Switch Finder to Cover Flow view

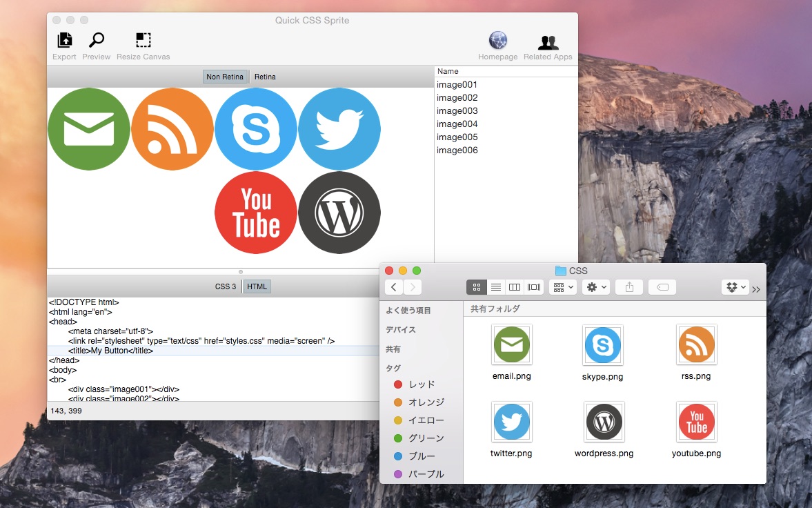coord(533,287)
